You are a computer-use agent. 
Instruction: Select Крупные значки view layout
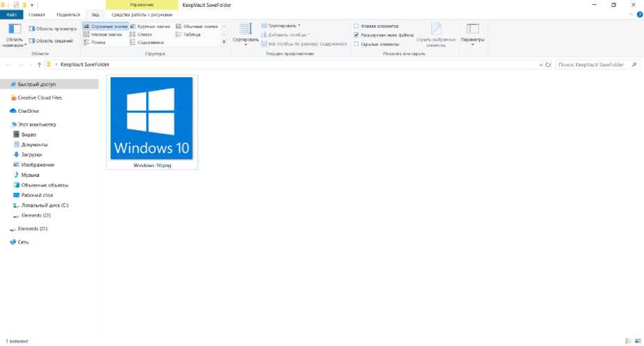[150, 26]
